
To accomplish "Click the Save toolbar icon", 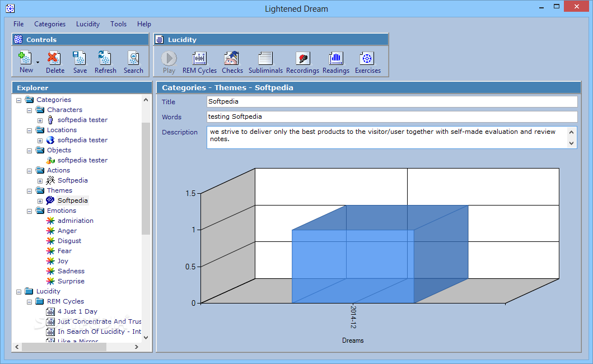I will pyautogui.click(x=79, y=58).
